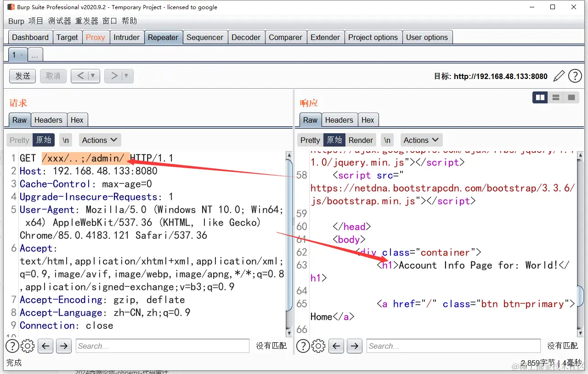Screen dimensions: 588x374
Task: Click the pencil icon to edit target
Action: 559,76
